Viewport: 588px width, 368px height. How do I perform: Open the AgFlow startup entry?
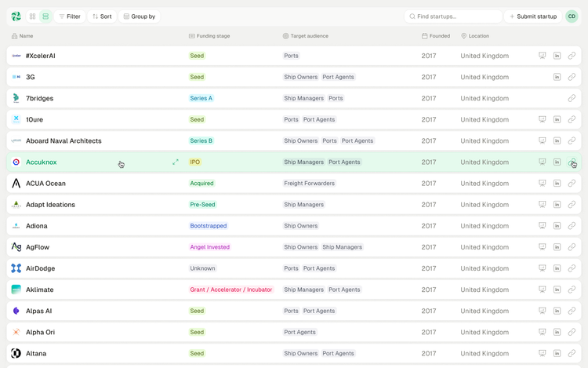38,247
